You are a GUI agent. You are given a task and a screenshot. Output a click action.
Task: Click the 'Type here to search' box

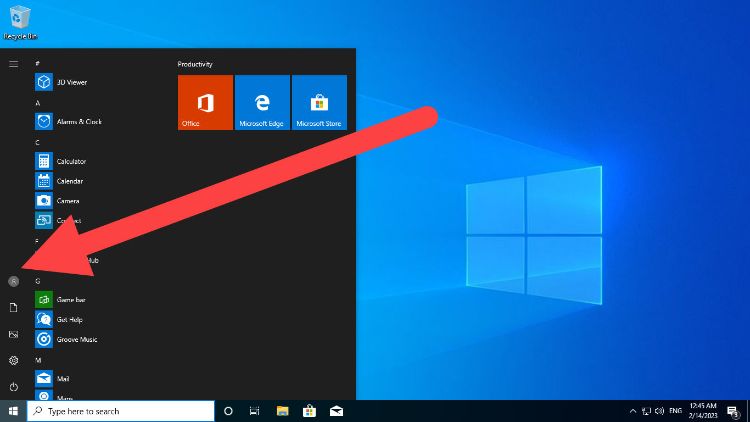pyautogui.click(x=120, y=411)
